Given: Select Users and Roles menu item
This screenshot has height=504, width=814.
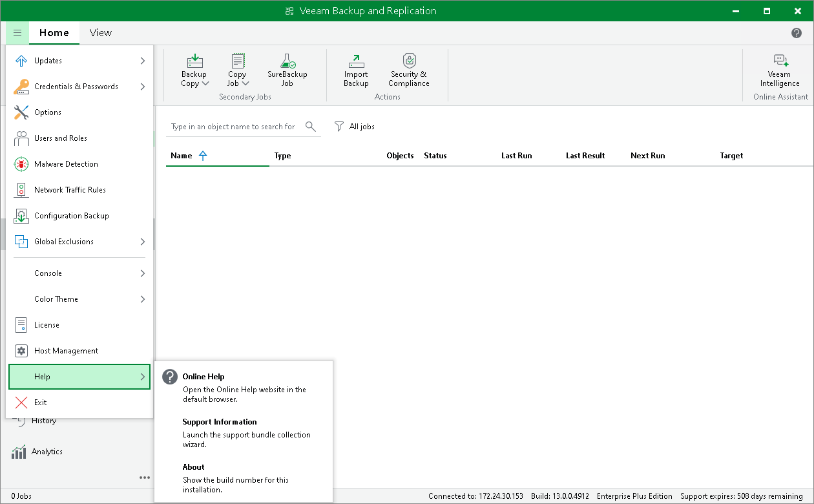Looking at the screenshot, I should pos(79,138).
